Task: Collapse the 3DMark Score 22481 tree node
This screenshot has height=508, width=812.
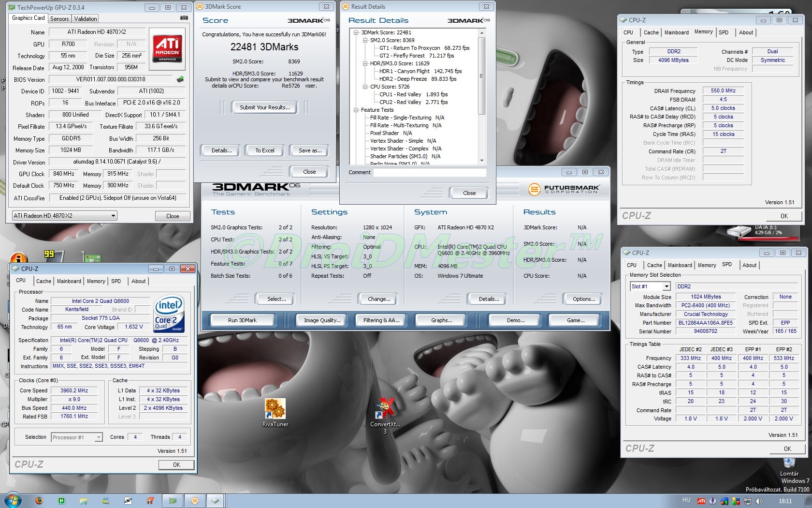Action: click(356, 32)
